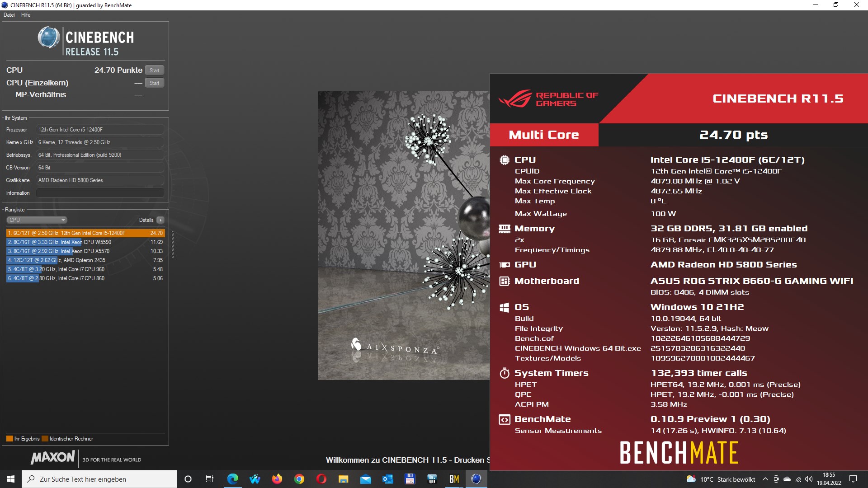868x488 pixels.
Task: Open weather widget 10°C Stark bewölkt
Action: pyautogui.click(x=721, y=479)
